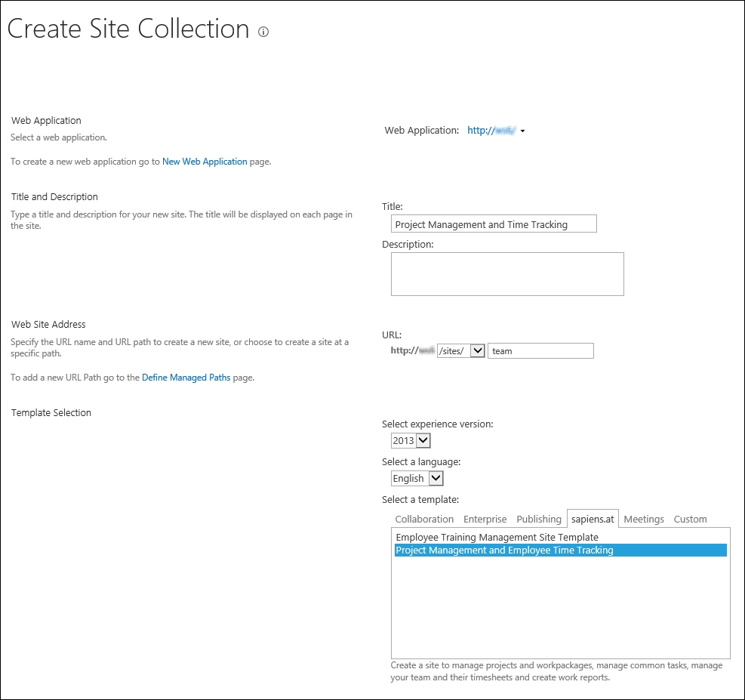The height and width of the screenshot is (700, 745).
Task: Open the Define Managed Paths link
Action: coord(186,378)
